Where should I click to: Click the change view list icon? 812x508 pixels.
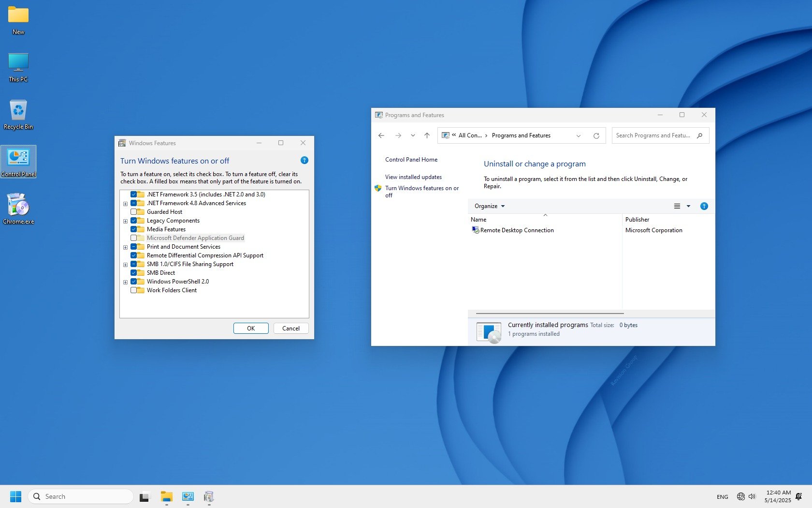point(677,206)
